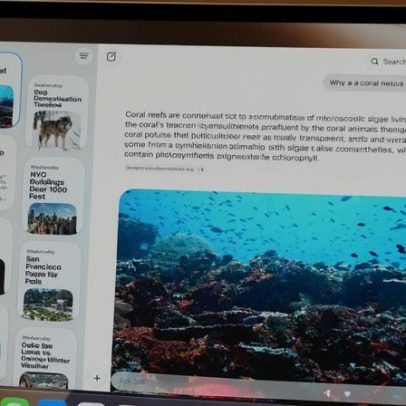Screen dimensions: 406x406
Task: Click the magnifier search icon
Action: (375, 62)
